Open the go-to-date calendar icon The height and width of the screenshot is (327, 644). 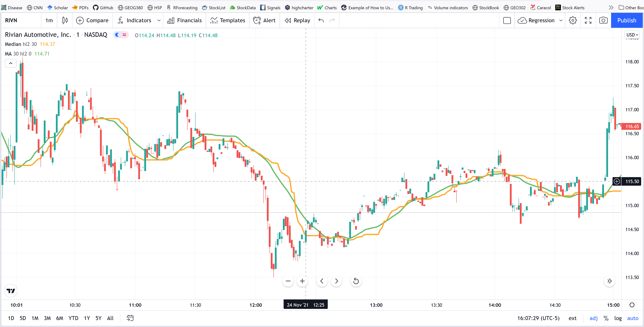[x=130, y=318]
